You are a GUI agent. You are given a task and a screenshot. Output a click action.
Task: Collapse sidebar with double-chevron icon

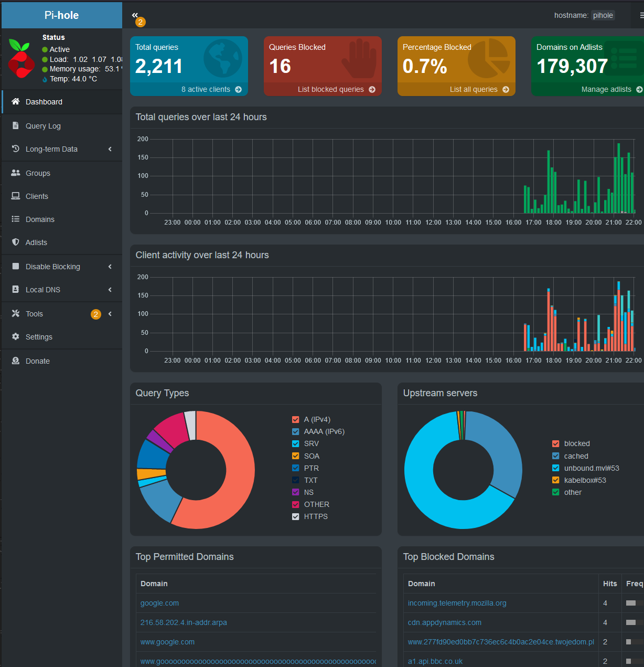point(135,15)
